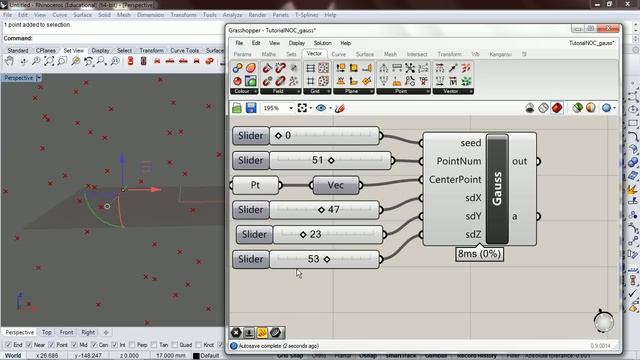Viewport: 640px width, 360px height.
Task: Open the Grasshopper Solution menu
Action: [322, 43]
